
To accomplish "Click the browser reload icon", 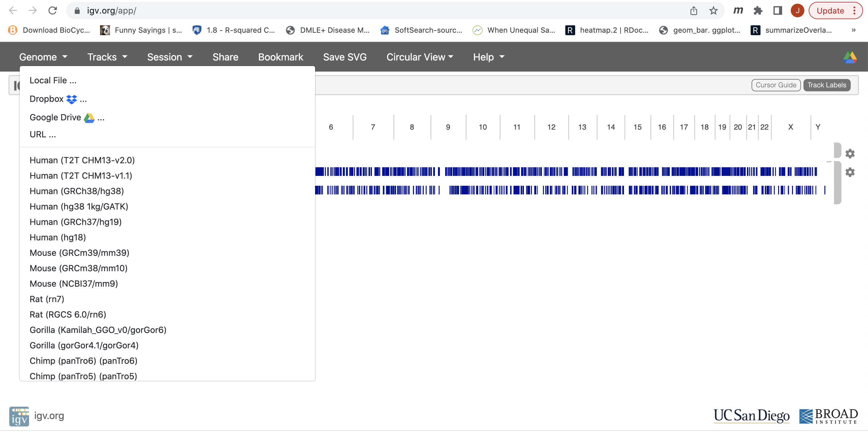I will point(53,11).
